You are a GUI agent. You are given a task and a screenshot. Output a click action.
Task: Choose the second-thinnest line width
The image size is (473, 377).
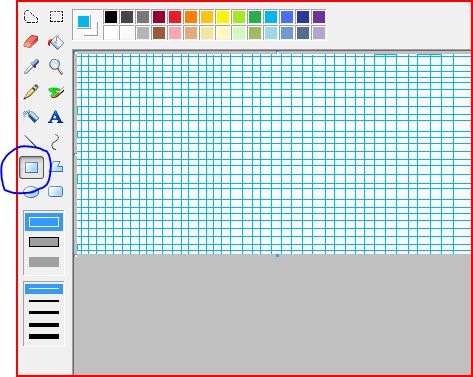coord(44,301)
